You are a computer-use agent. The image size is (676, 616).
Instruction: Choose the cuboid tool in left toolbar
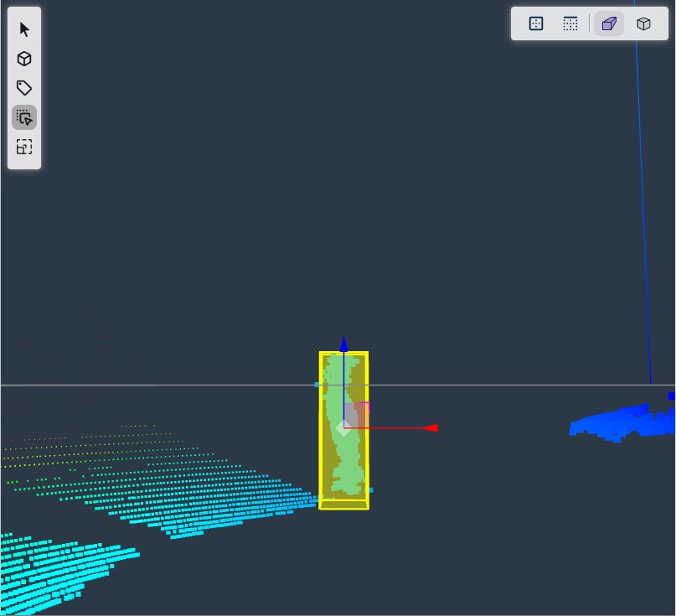tap(24, 59)
